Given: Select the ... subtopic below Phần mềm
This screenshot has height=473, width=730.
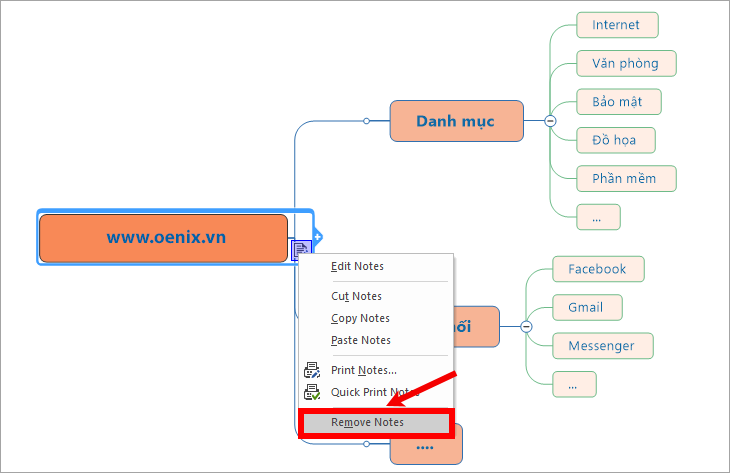Looking at the screenshot, I should click(598, 217).
